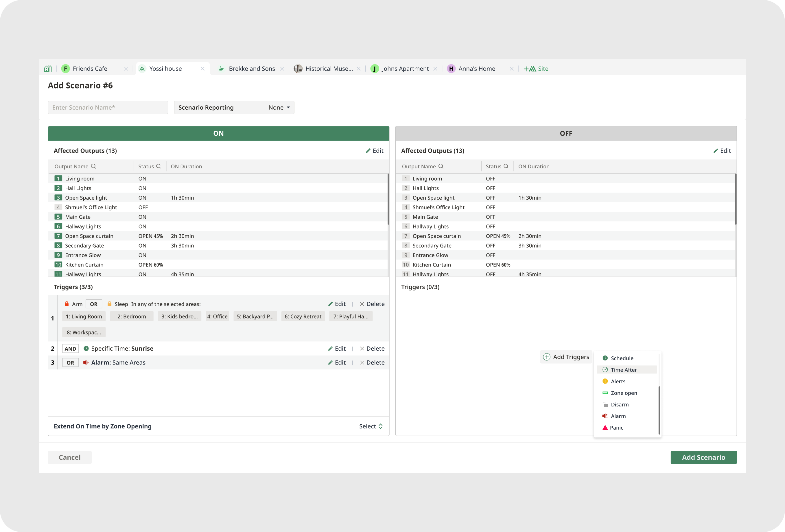This screenshot has height=532, width=785.
Task: Toggle output 4 Shmuel's Office Light in ON panel
Action: pos(58,207)
